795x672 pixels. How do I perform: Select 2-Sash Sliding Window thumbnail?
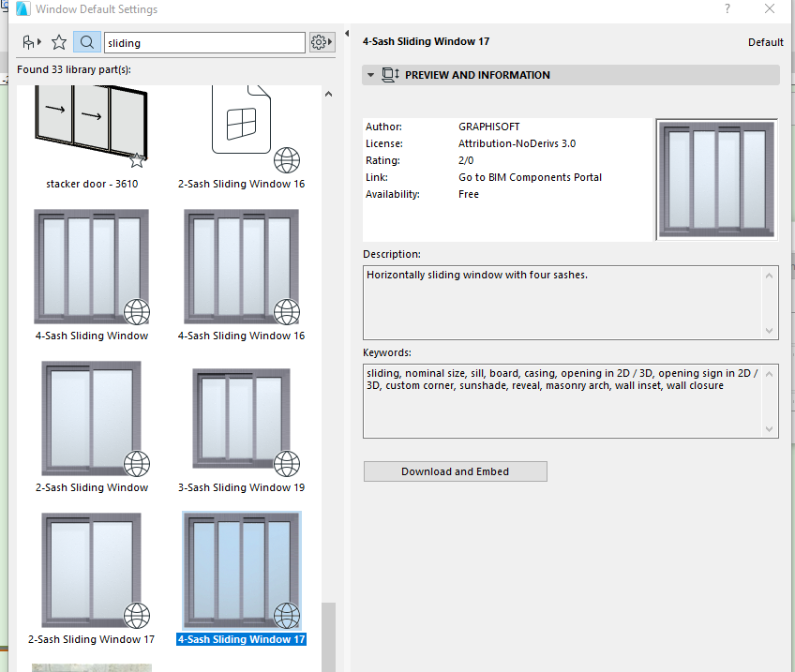click(x=91, y=418)
